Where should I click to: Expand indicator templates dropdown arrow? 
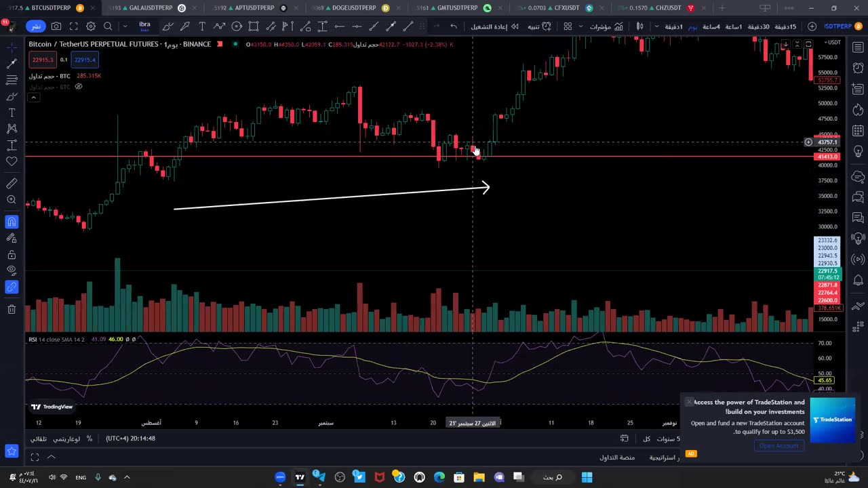pyautogui.click(x=580, y=26)
